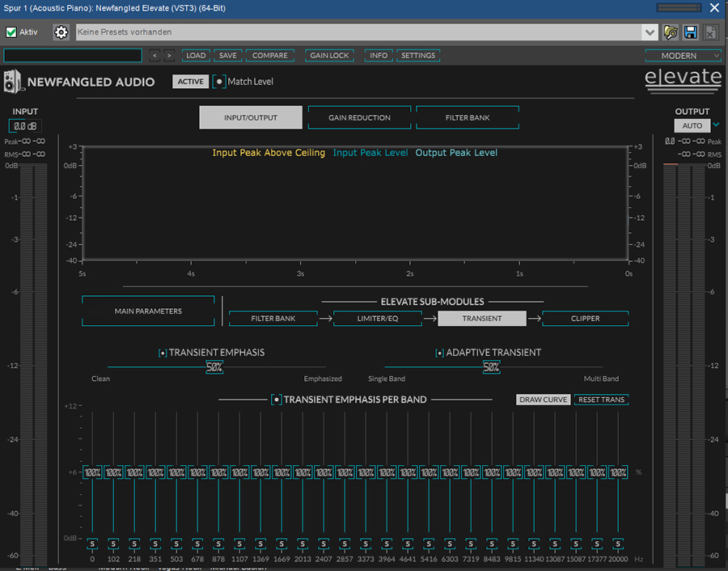Click RESET TRANS button

[601, 400]
